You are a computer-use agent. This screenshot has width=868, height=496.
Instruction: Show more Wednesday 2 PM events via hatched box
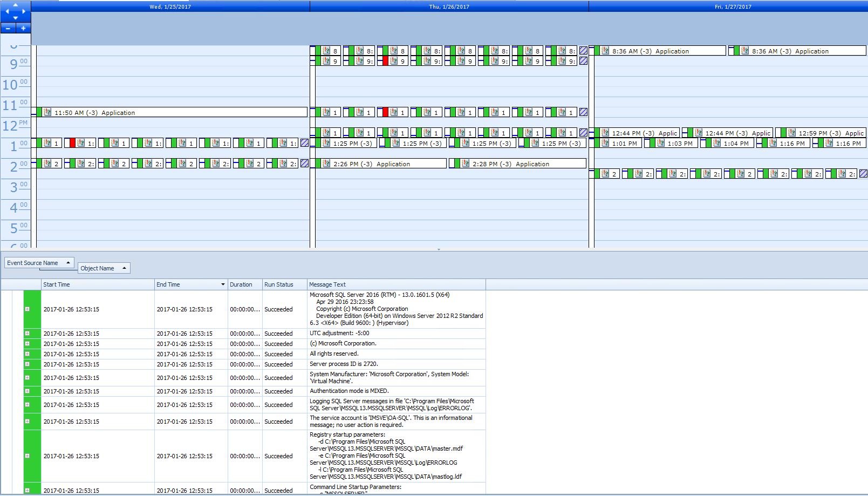tap(304, 164)
